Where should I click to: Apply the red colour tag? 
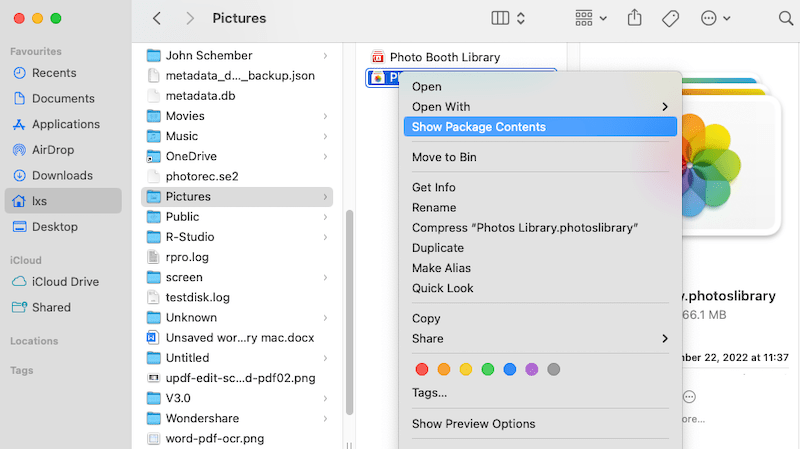click(421, 369)
